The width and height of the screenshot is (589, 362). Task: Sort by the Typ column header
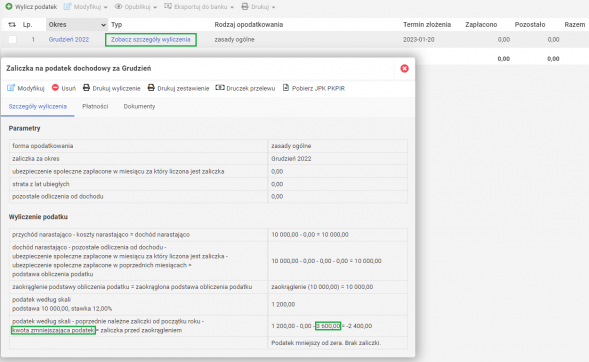click(116, 24)
